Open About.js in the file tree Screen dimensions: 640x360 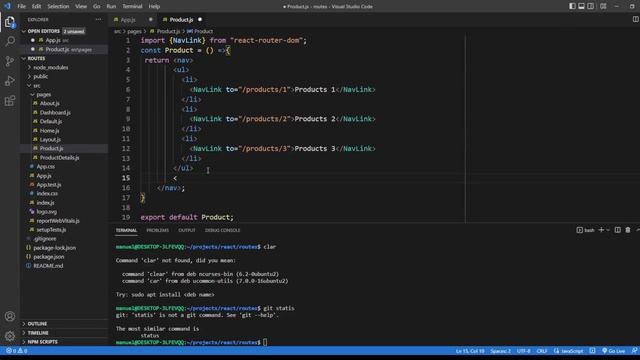[x=49, y=103]
